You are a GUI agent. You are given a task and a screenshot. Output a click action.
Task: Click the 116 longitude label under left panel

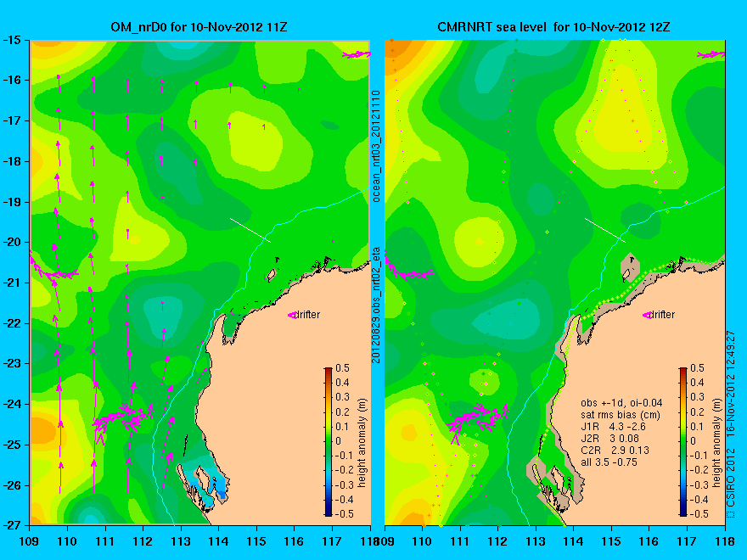[x=294, y=541]
